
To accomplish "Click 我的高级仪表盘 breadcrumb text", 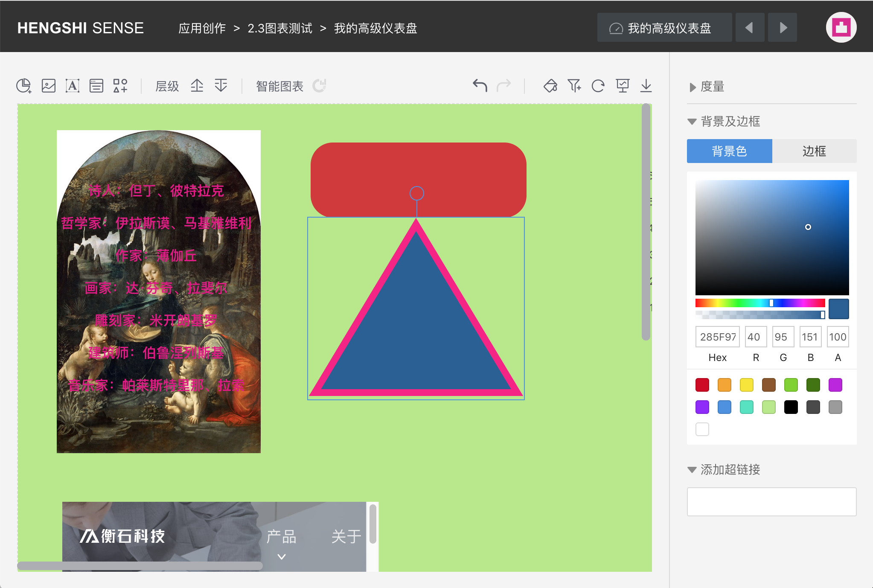I will click(375, 28).
